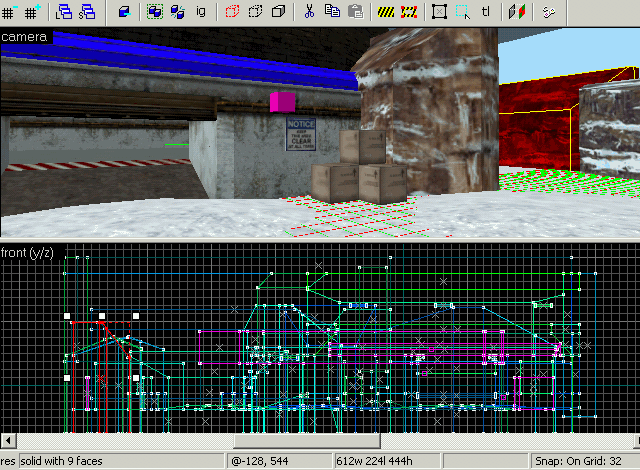640x470 pixels.
Task: Click the 'front (y/z)' viewport label
Action: pos(27,253)
